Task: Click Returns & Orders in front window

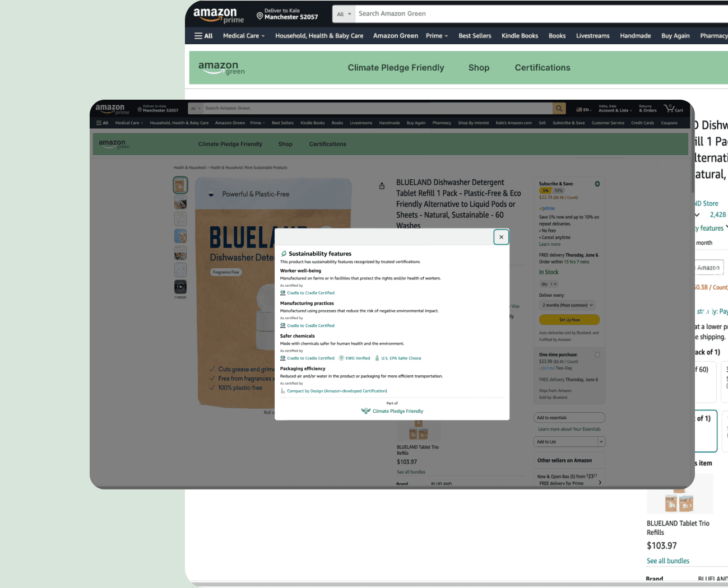Action: tap(648, 109)
